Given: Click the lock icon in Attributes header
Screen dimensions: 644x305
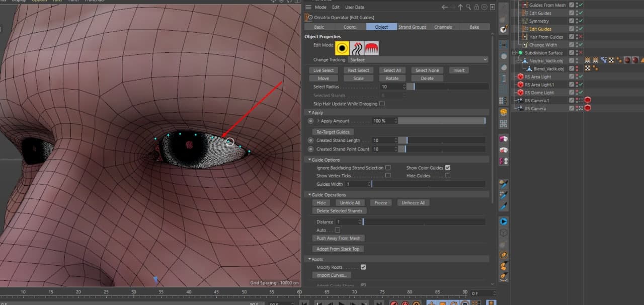Looking at the screenshot, I should (x=476, y=7).
